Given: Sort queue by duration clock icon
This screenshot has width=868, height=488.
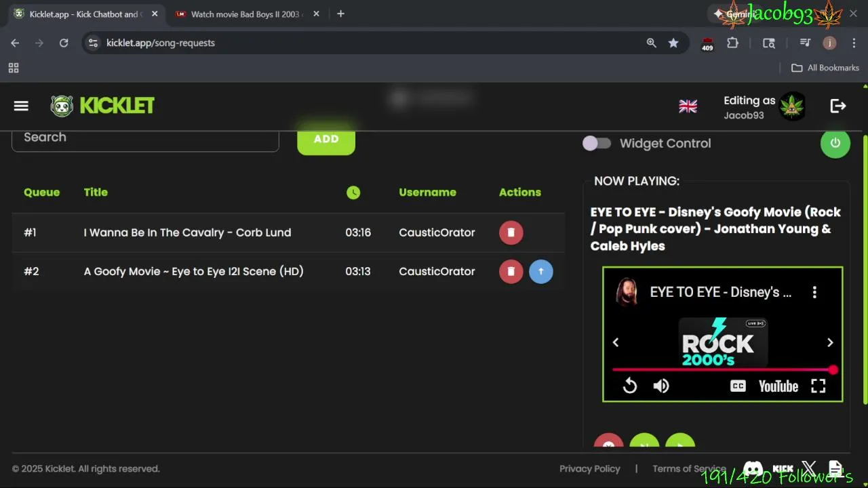Looking at the screenshot, I should pyautogui.click(x=353, y=192).
